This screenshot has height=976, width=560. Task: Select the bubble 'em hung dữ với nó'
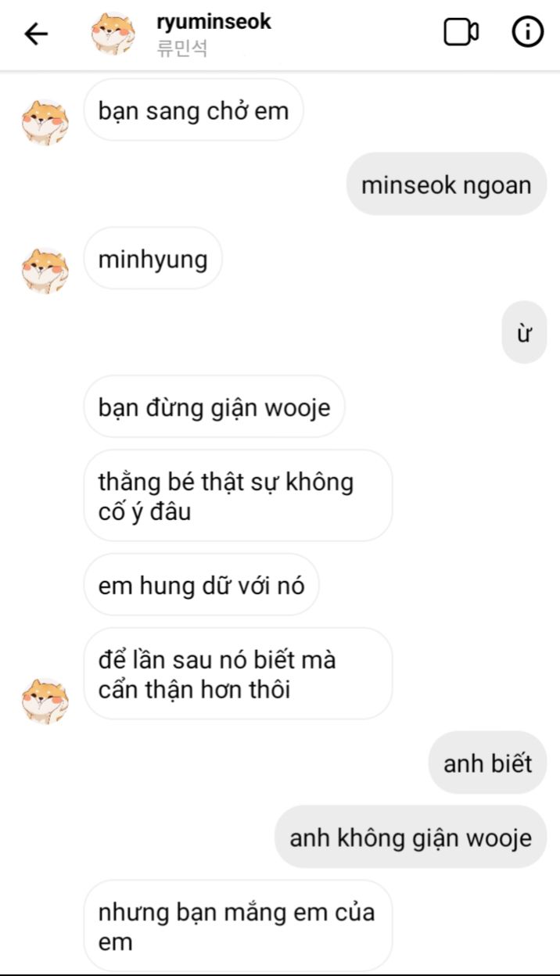pyautogui.click(x=201, y=585)
